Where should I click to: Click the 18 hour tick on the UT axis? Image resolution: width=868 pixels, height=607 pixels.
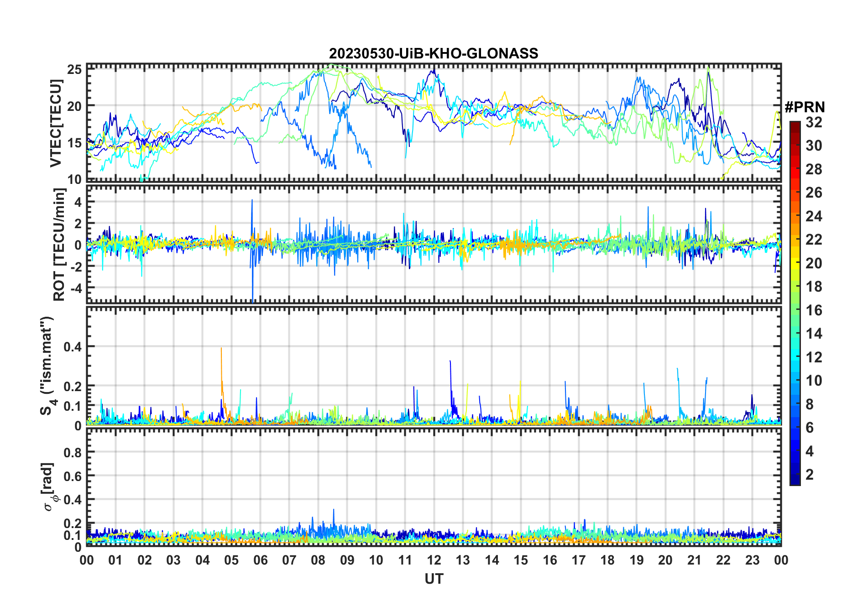coord(607,560)
